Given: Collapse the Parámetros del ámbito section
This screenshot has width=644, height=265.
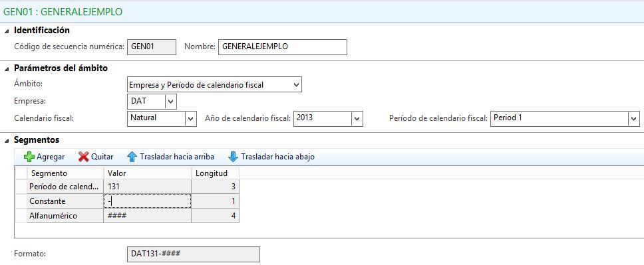Looking at the screenshot, I should [7, 69].
